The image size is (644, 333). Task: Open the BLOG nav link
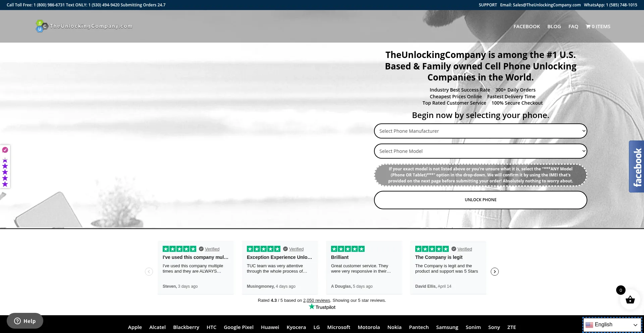[x=554, y=26]
